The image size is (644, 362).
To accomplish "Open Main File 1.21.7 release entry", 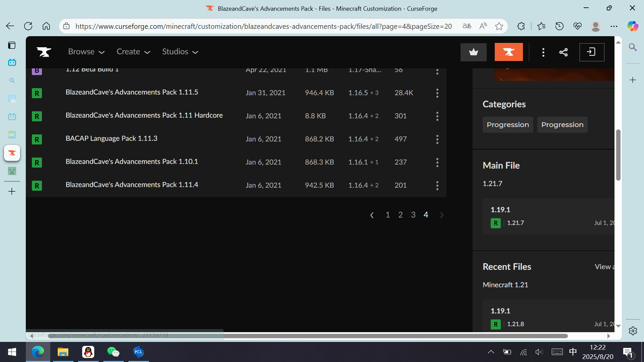I will click(x=548, y=216).
